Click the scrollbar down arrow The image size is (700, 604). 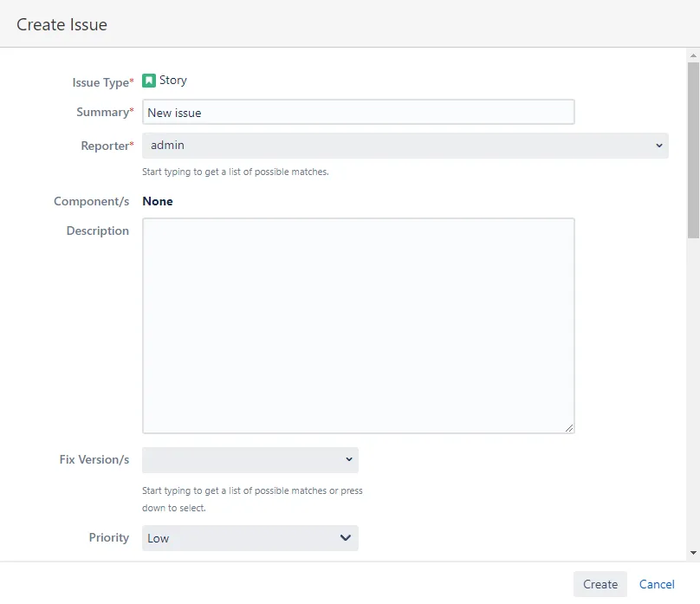[x=693, y=553]
